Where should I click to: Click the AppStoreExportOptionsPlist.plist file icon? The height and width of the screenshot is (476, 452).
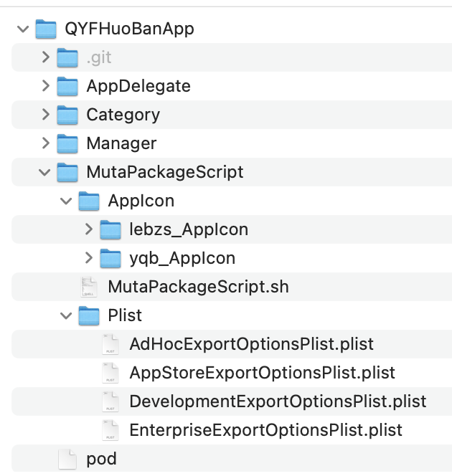110,373
